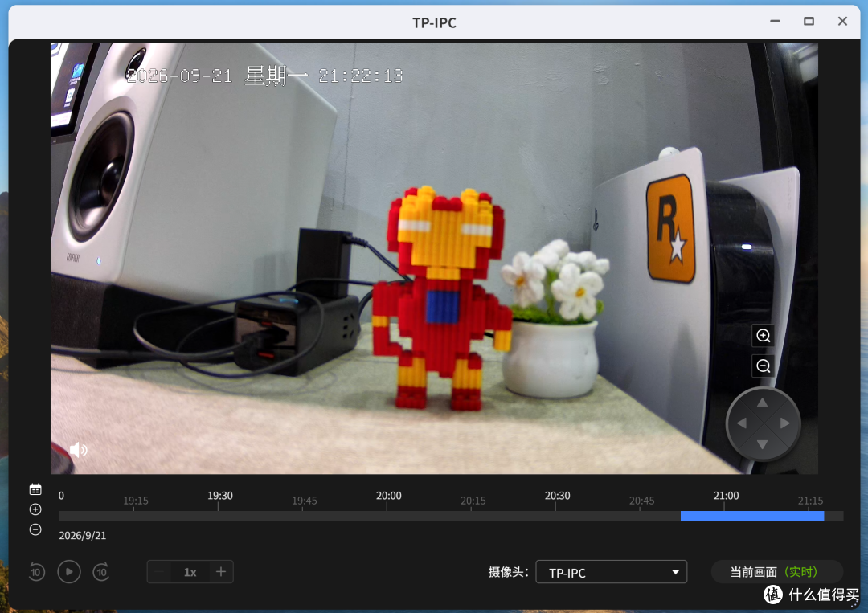Zoom in the timeline scale
The width and height of the screenshot is (868, 613).
pos(35,509)
